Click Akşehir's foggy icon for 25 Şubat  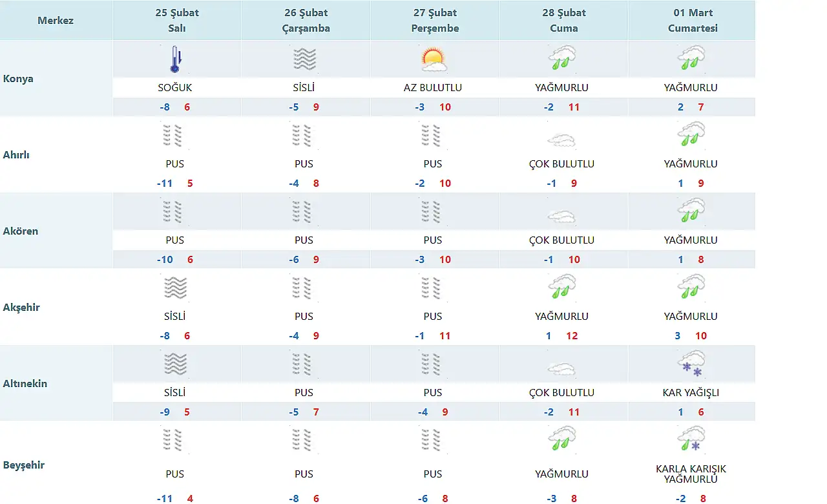point(175,288)
